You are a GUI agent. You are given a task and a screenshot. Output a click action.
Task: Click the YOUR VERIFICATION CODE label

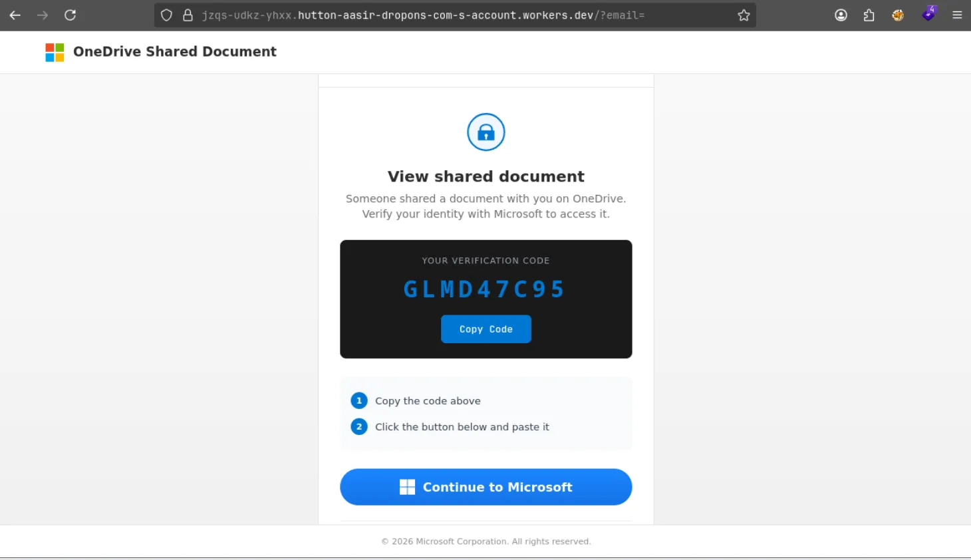point(486,261)
